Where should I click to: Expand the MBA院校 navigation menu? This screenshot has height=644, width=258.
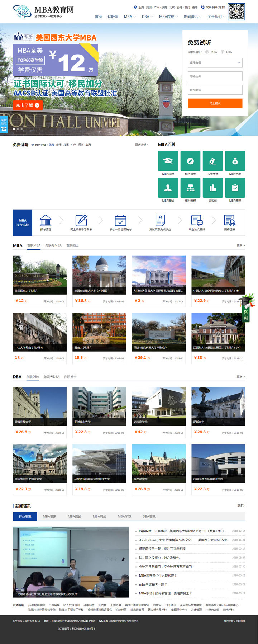point(168,17)
